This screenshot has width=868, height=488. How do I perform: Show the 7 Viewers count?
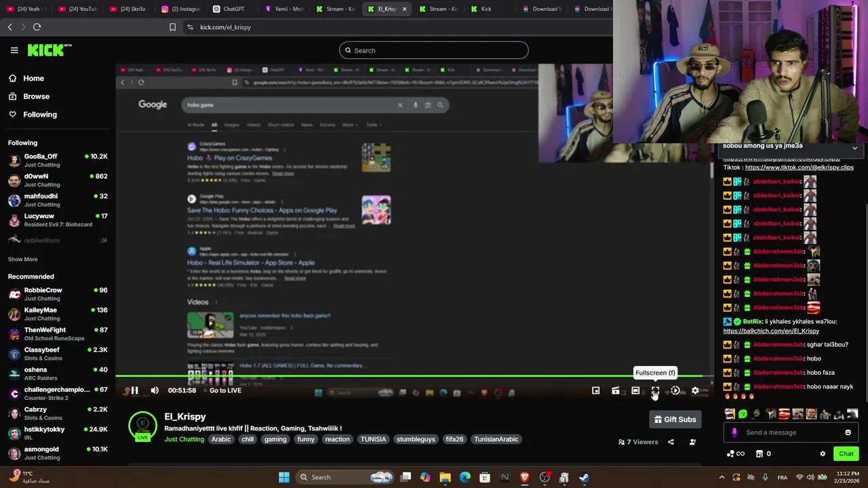point(638,442)
